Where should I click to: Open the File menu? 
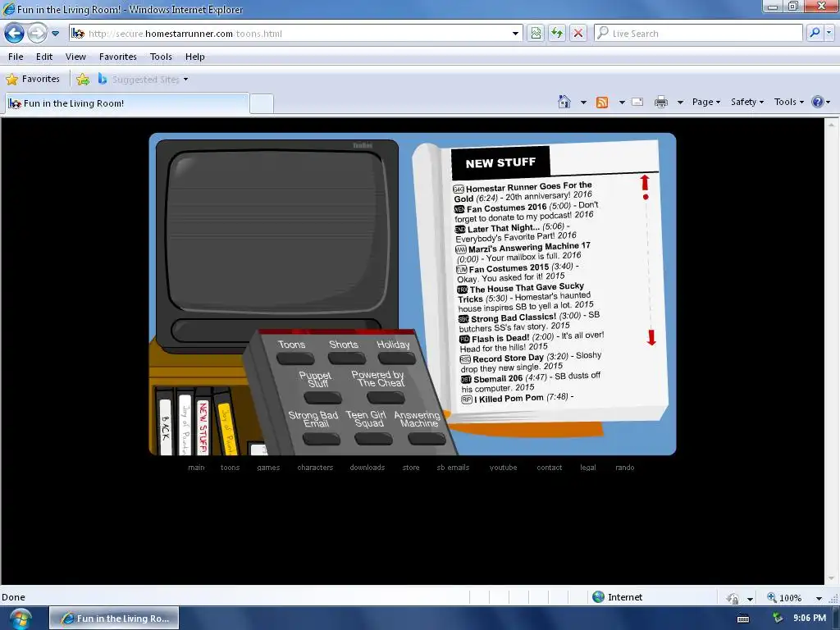tap(16, 57)
